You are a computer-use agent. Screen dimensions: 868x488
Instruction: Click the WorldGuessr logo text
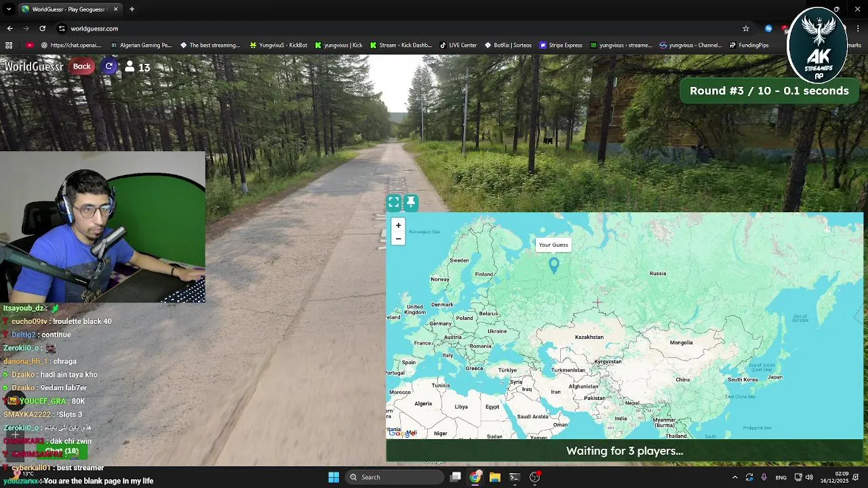pos(34,66)
